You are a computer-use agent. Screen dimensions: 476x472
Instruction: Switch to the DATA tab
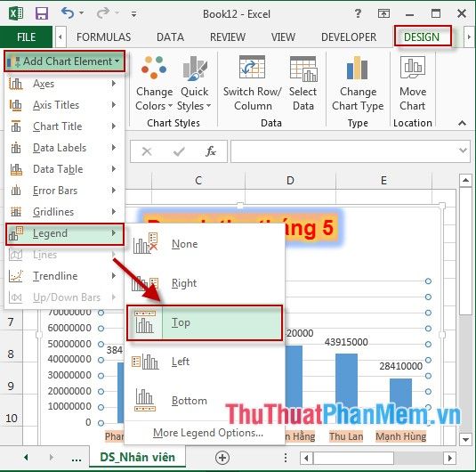click(170, 37)
